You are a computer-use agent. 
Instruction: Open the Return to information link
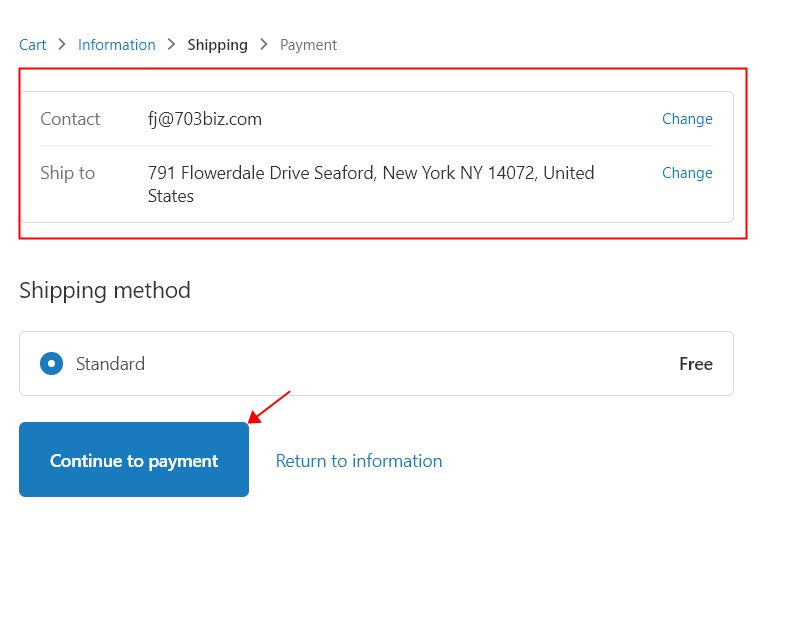[358, 461]
